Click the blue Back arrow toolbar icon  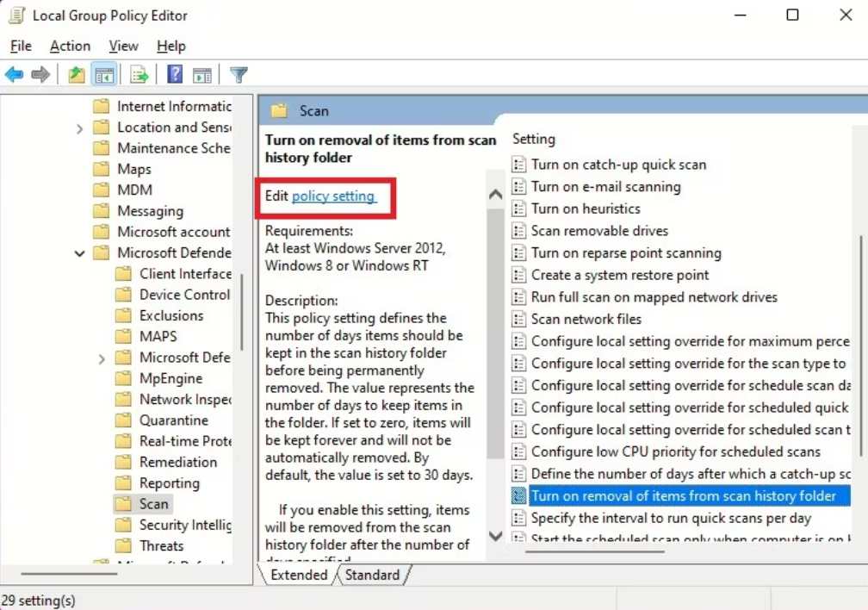point(14,75)
